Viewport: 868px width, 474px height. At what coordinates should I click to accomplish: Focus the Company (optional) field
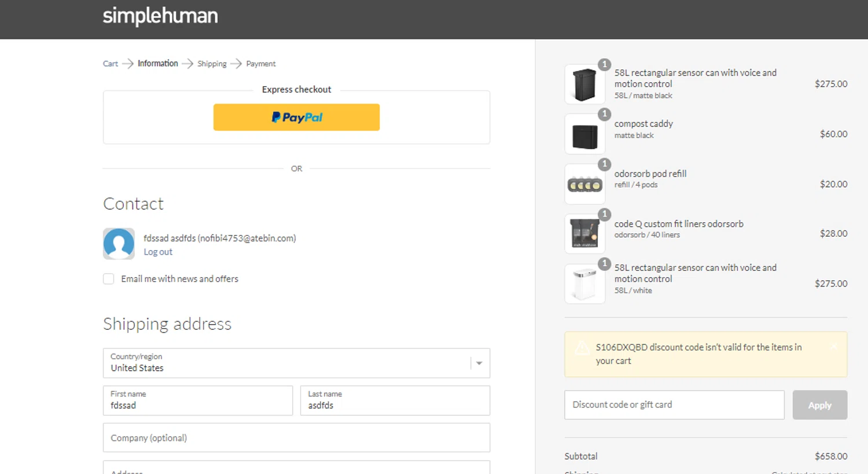click(296, 438)
